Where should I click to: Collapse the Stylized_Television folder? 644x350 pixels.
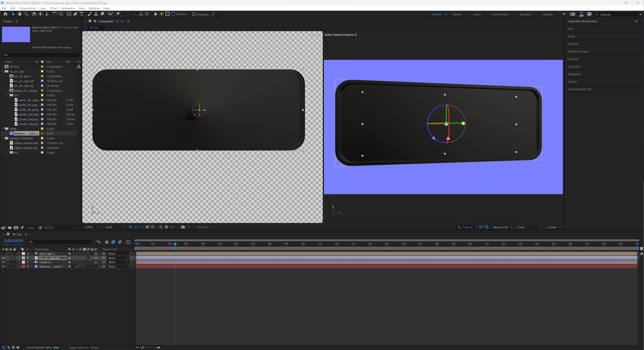(3, 138)
